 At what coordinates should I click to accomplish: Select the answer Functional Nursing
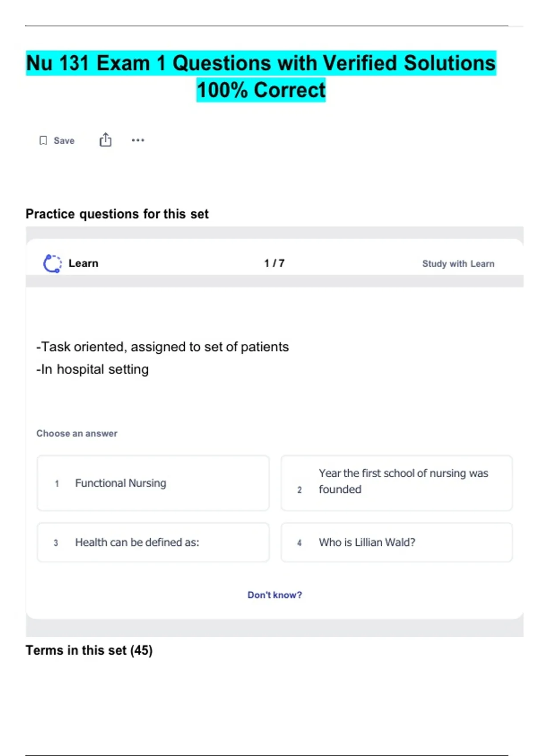153,483
